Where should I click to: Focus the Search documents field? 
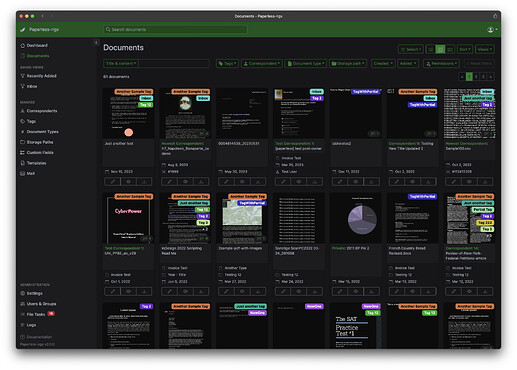pos(175,30)
